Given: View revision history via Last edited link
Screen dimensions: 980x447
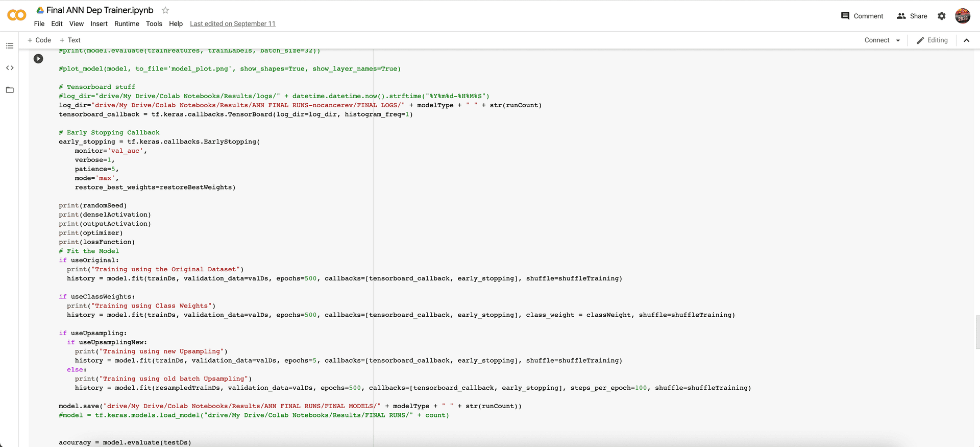Looking at the screenshot, I should point(233,24).
